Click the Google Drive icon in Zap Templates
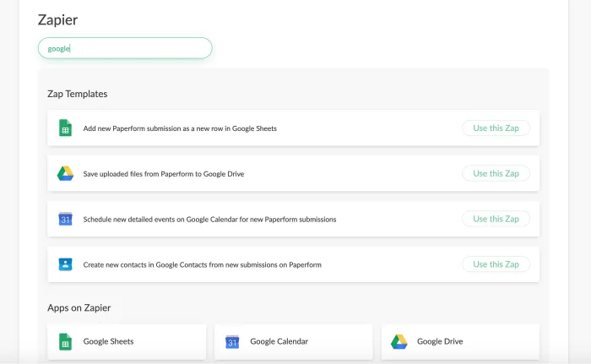This screenshot has height=364, width=591. coord(65,174)
